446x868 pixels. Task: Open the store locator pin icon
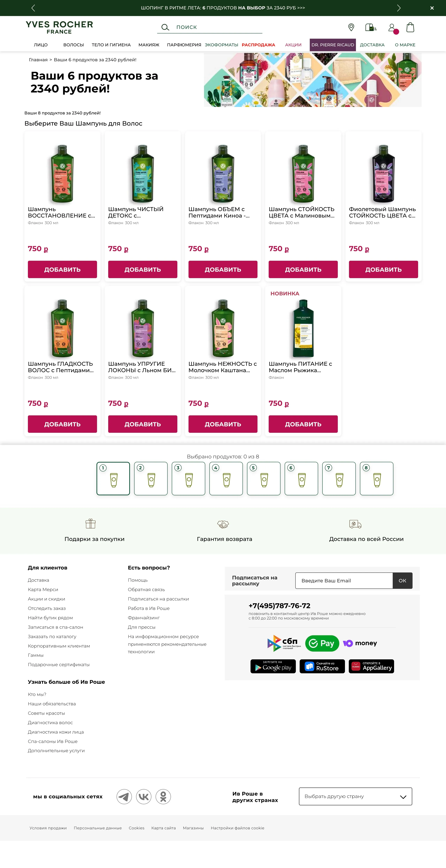351,27
